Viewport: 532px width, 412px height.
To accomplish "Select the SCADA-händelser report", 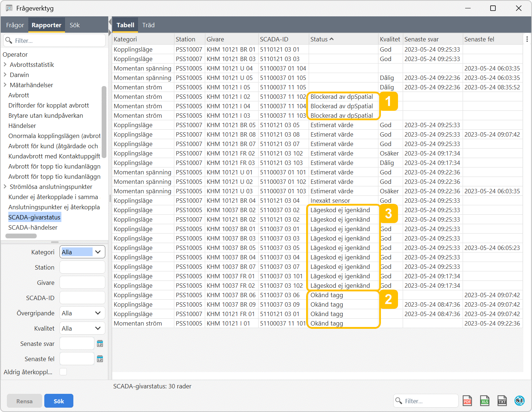I will 33,227.
